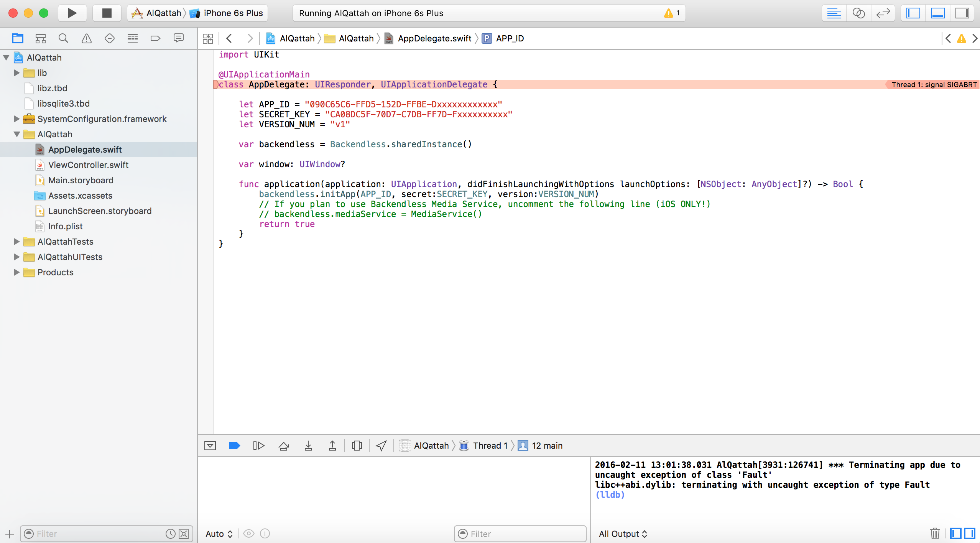Click the Run (play) button
The height and width of the screenshot is (543, 980).
(72, 13)
